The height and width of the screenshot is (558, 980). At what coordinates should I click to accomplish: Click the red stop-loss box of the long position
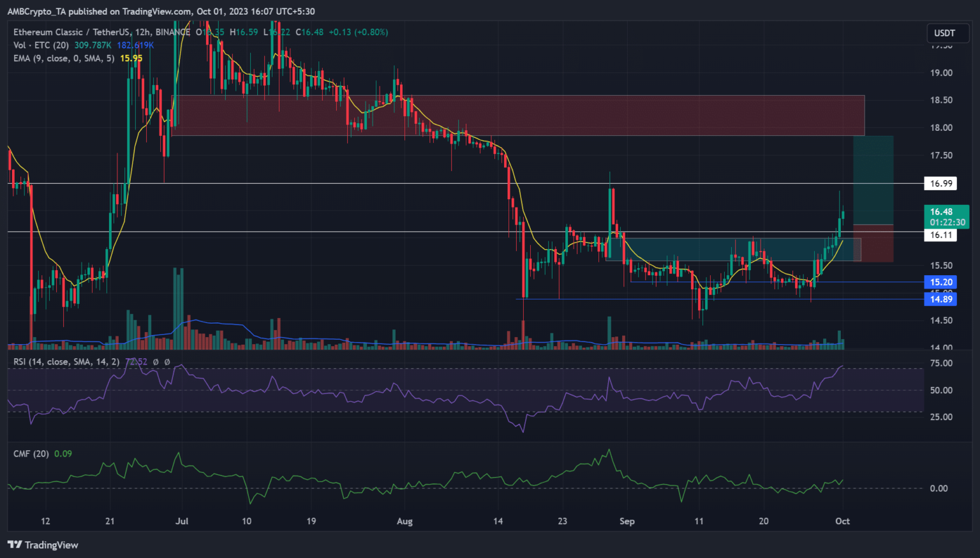[x=873, y=243]
